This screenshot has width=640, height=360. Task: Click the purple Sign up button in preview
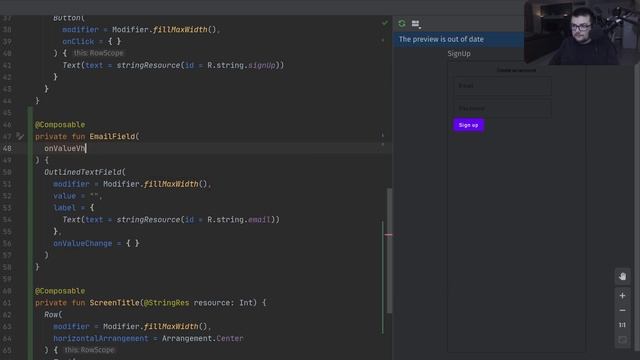click(x=469, y=125)
